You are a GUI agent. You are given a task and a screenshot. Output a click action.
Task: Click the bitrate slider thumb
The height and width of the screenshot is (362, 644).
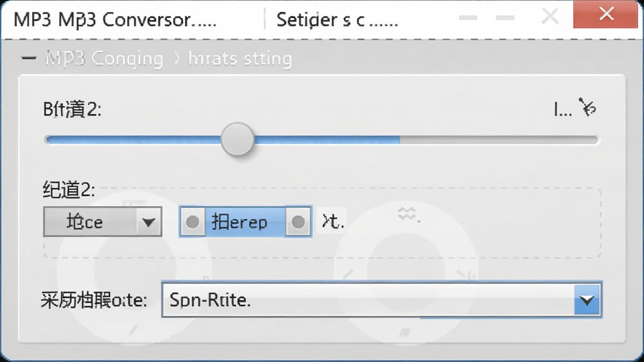[237, 140]
